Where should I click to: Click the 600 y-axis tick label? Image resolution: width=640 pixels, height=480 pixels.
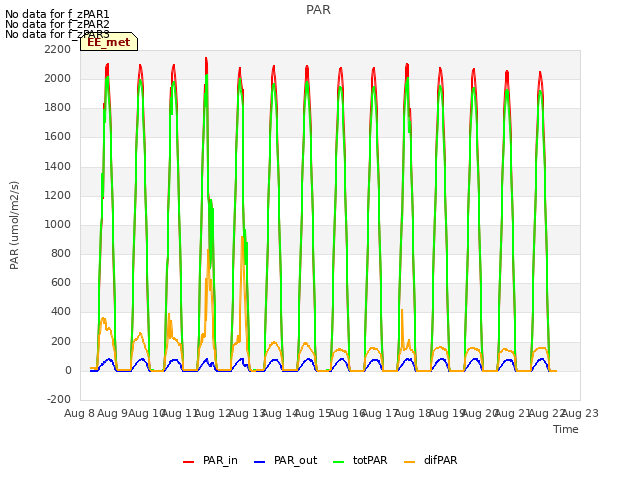coord(61,282)
